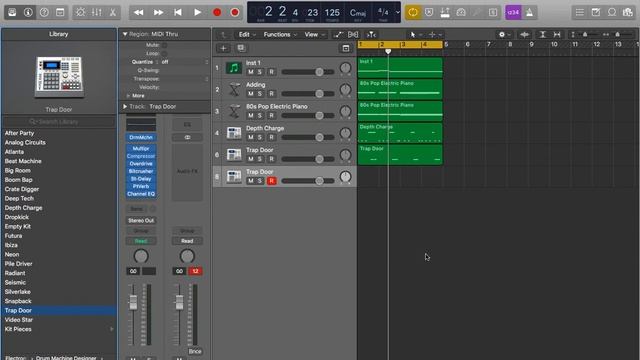Click the Stereo Out output button
The image size is (640, 360).
click(141, 220)
